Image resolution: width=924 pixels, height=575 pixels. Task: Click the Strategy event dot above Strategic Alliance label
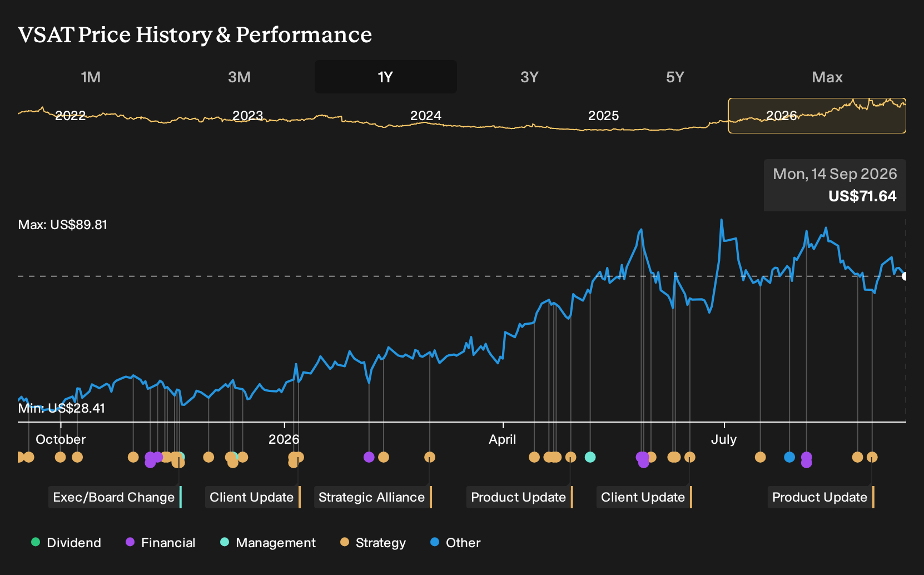point(430,457)
